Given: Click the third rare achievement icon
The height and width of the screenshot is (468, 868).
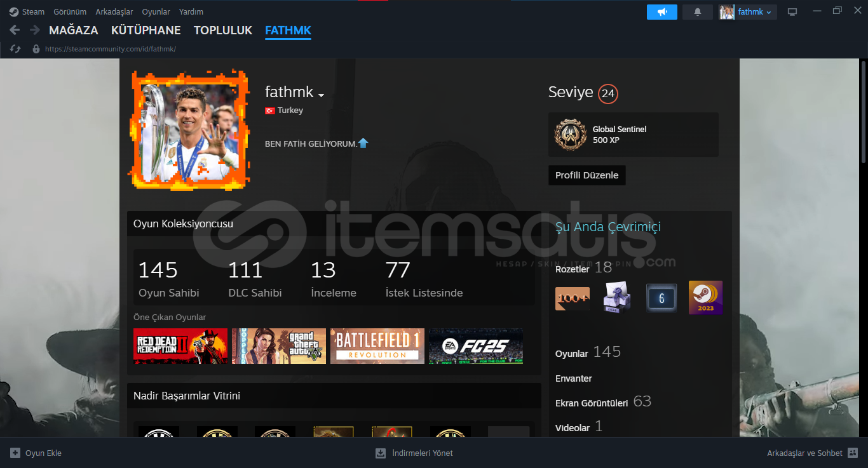Looking at the screenshot, I should [x=275, y=432].
